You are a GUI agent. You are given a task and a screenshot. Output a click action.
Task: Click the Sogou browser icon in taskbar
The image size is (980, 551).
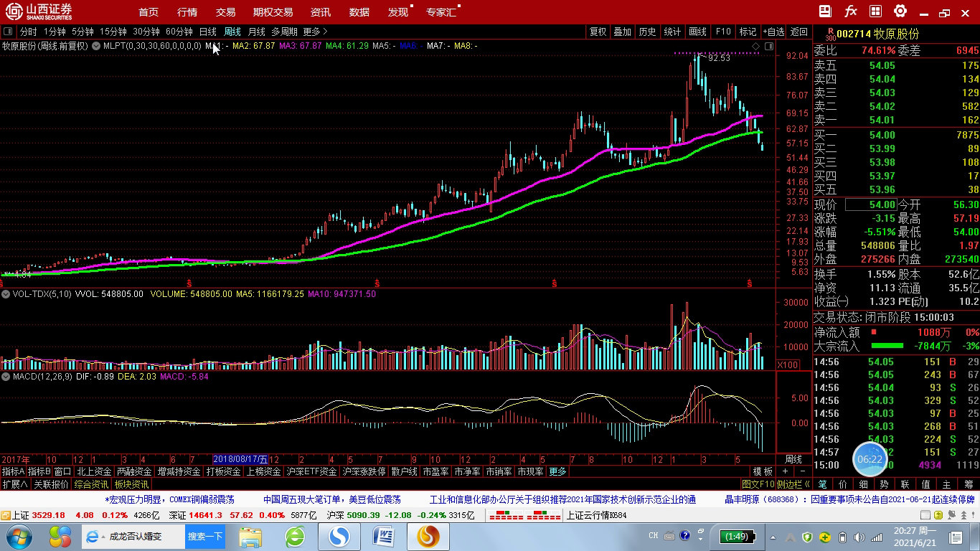[339, 536]
